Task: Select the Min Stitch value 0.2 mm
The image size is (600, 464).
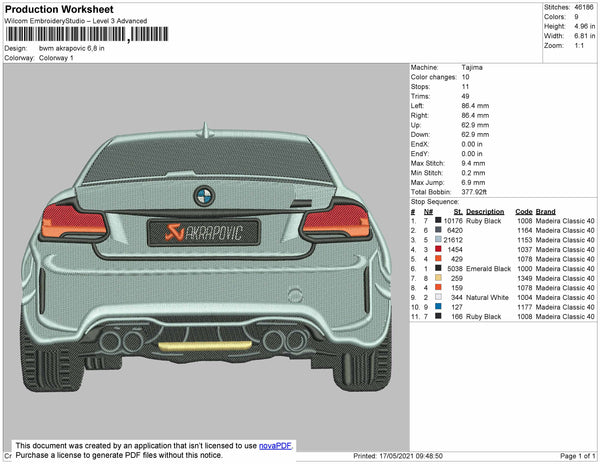Action: pos(473,173)
